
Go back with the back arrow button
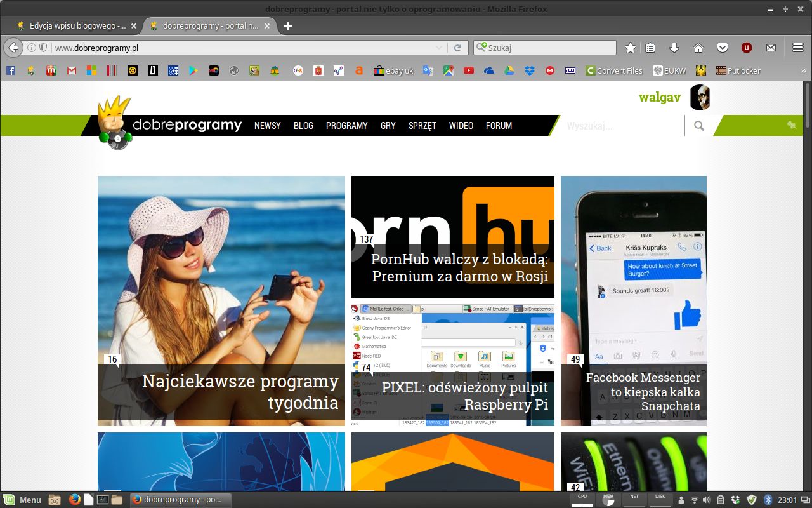pyautogui.click(x=13, y=48)
